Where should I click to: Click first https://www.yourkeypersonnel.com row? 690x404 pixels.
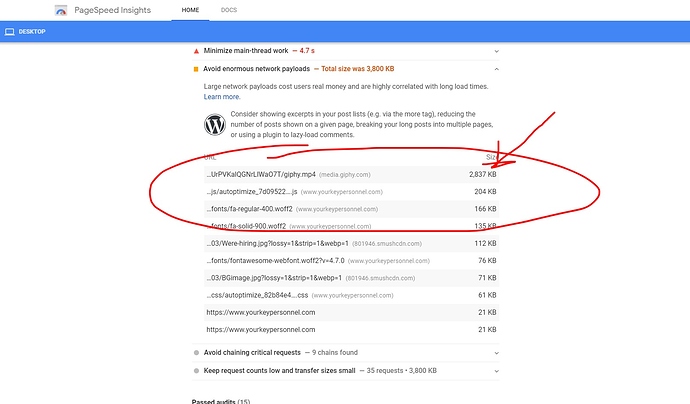352,312
